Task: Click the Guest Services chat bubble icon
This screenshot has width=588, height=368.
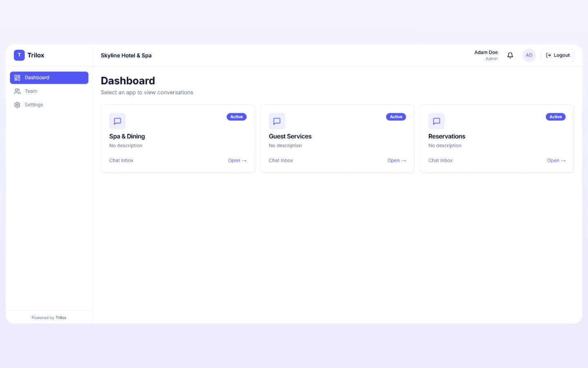Action: click(277, 121)
